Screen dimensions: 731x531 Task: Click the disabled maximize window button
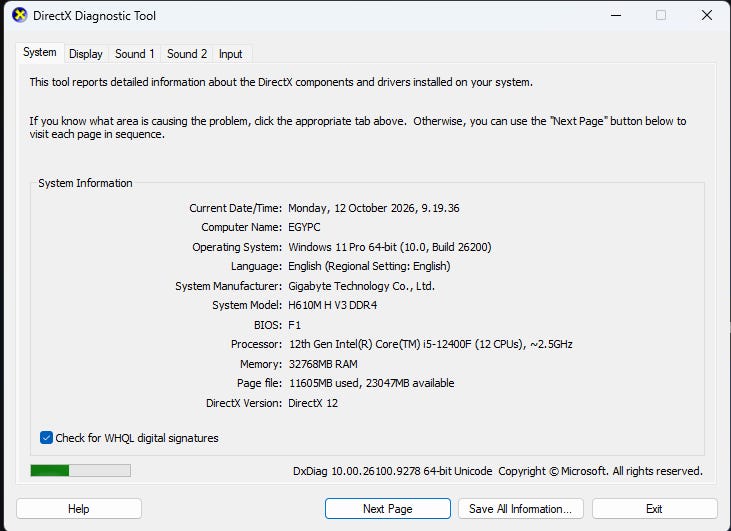tap(661, 15)
